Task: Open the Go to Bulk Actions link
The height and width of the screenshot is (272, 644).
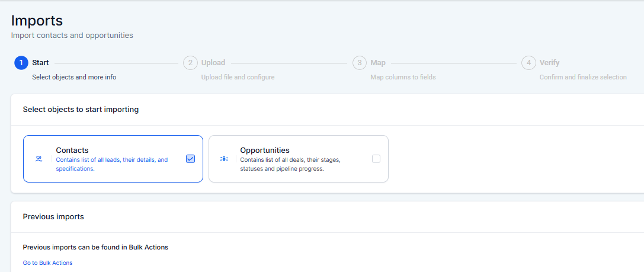Action: point(47,263)
